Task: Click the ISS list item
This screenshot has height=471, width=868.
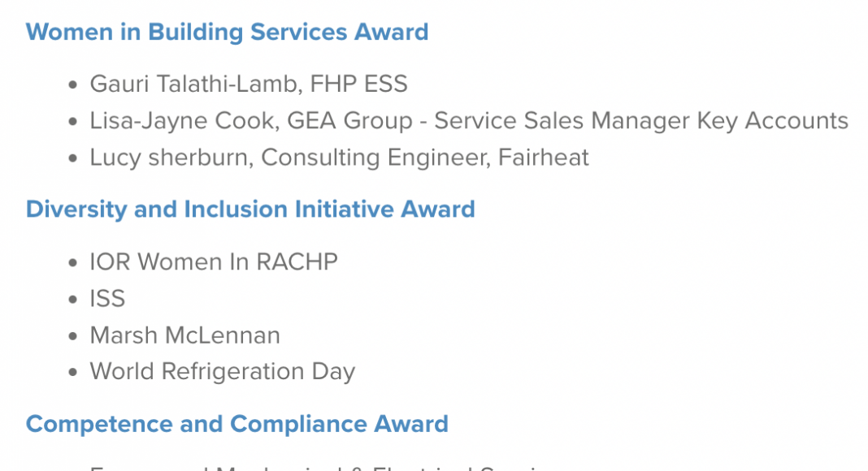Action: point(107,299)
